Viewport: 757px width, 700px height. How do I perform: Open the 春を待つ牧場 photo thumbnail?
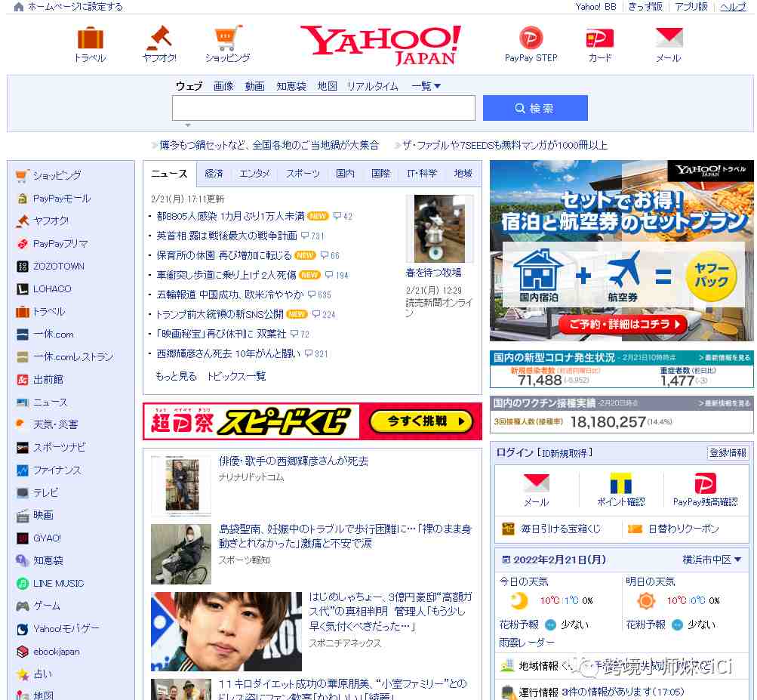coord(439,229)
